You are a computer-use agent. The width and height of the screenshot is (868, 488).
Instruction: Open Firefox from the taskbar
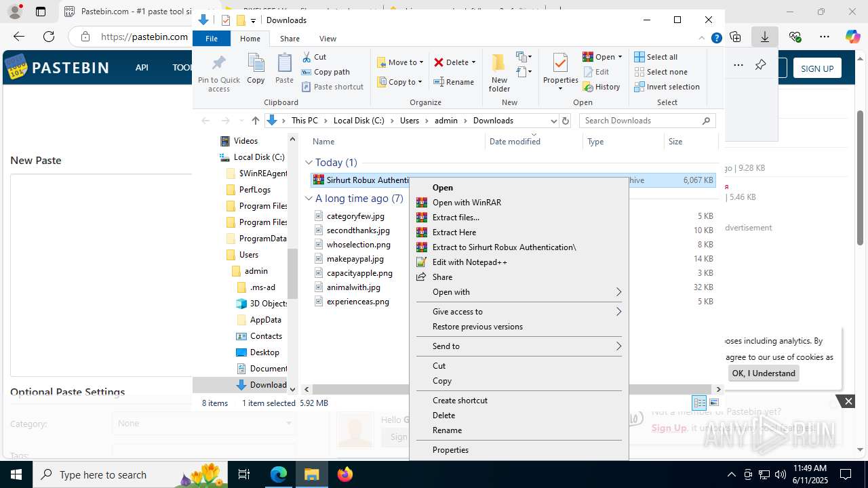pos(345,474)
